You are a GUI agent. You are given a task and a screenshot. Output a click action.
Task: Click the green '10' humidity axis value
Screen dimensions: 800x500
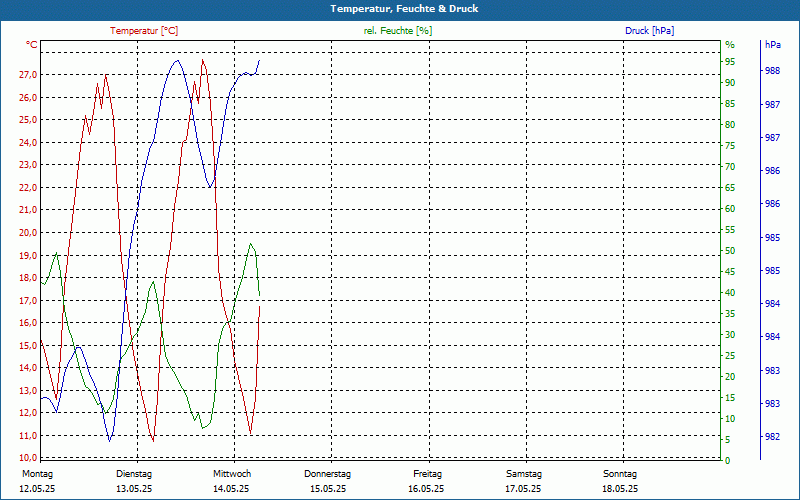click(730, 418)
